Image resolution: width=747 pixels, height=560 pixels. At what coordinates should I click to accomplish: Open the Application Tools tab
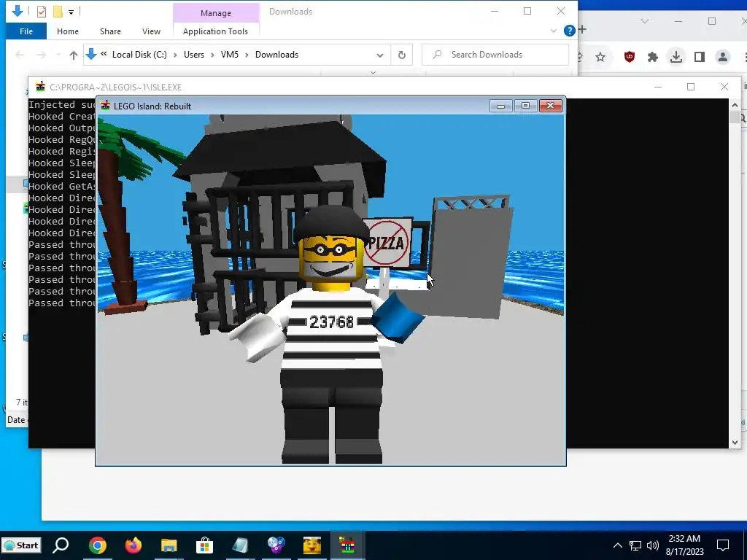pyautogui.click(x=215, y=31)
